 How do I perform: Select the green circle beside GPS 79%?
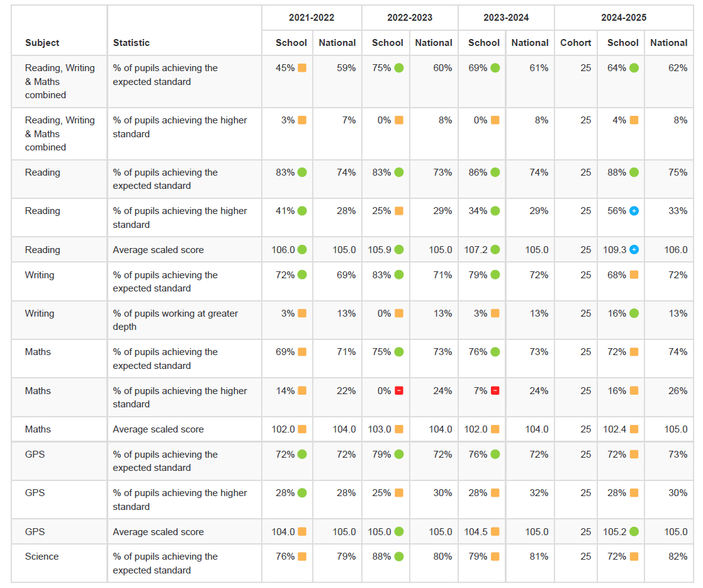pos(399,455)
